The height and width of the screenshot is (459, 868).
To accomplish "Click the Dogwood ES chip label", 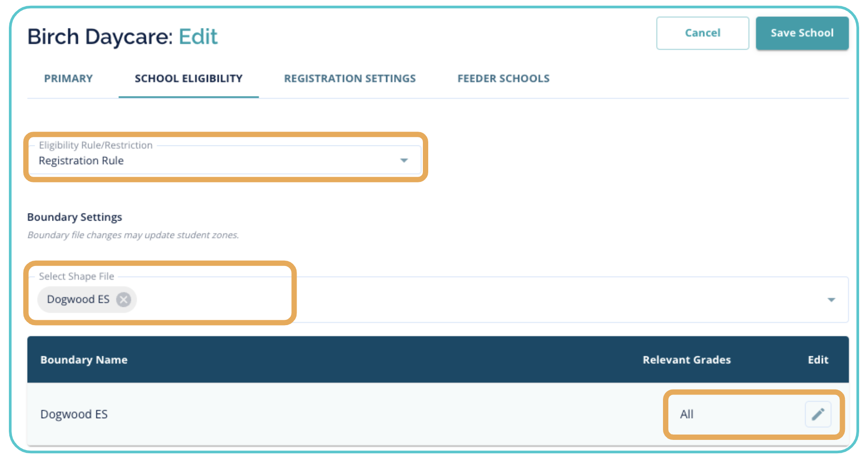I will pyautogui.click(x=78, y=300).
